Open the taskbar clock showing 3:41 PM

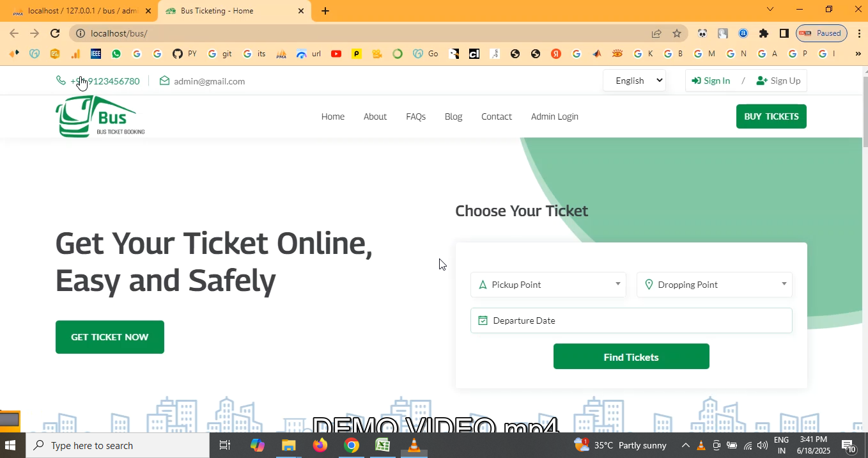[x=814, y=445]
